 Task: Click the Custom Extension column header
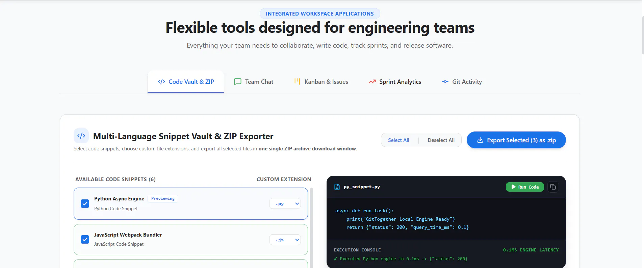(x=284, y=179)
